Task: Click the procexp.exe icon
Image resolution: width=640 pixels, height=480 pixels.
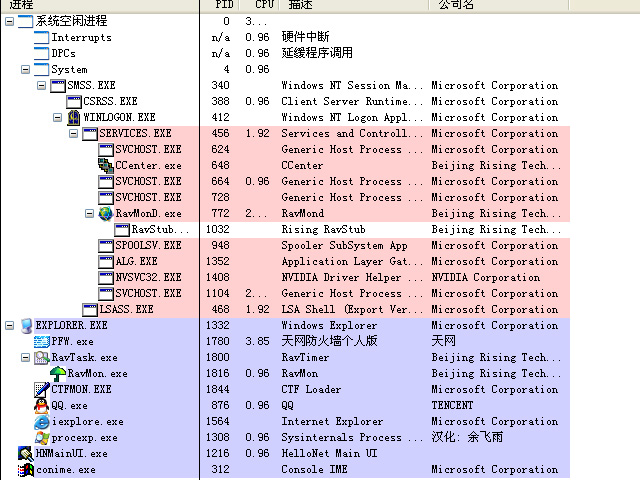Action: click(x=42, y=438)
